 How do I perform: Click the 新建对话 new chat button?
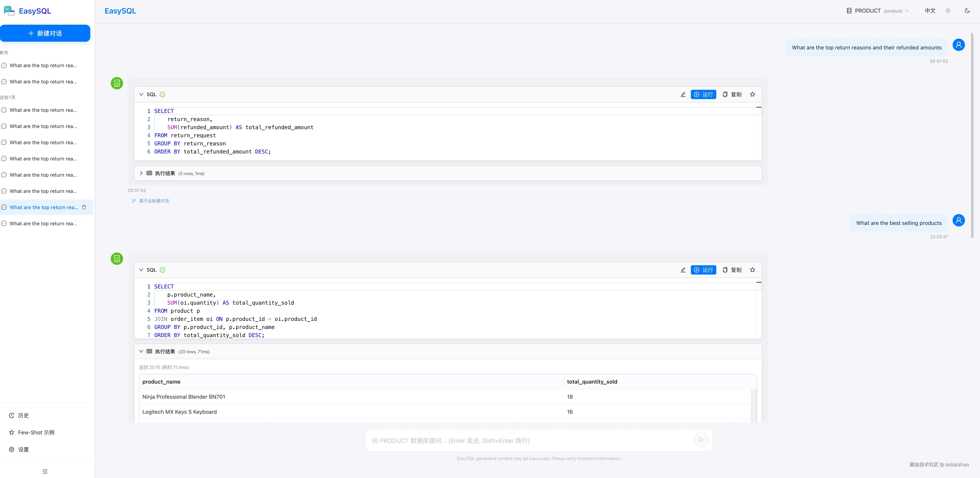click(45, 33)
